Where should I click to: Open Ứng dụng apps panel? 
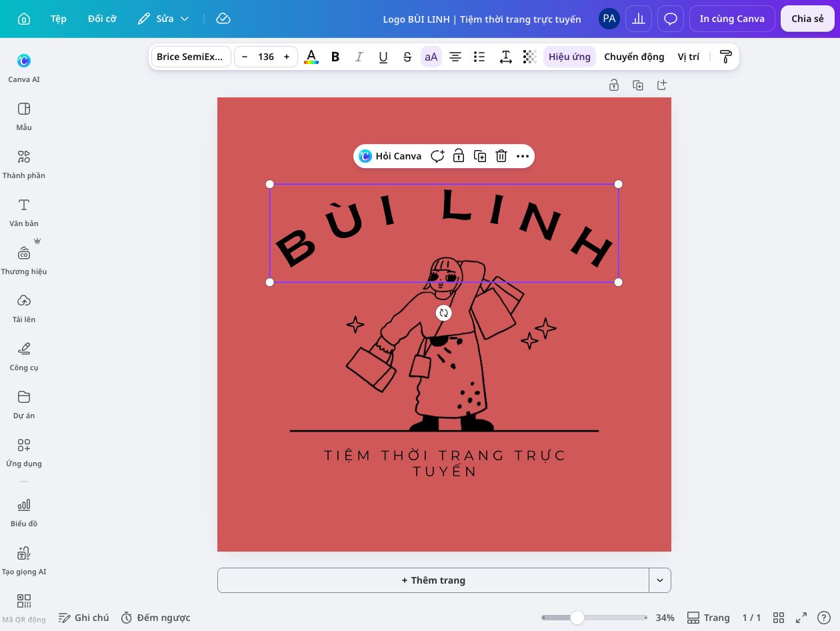tap(24, 452)
